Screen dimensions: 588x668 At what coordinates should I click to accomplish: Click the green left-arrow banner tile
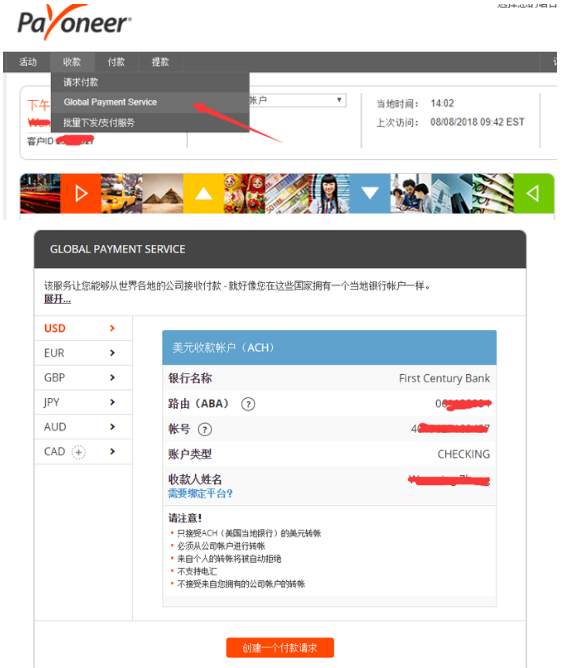point(534,193)
